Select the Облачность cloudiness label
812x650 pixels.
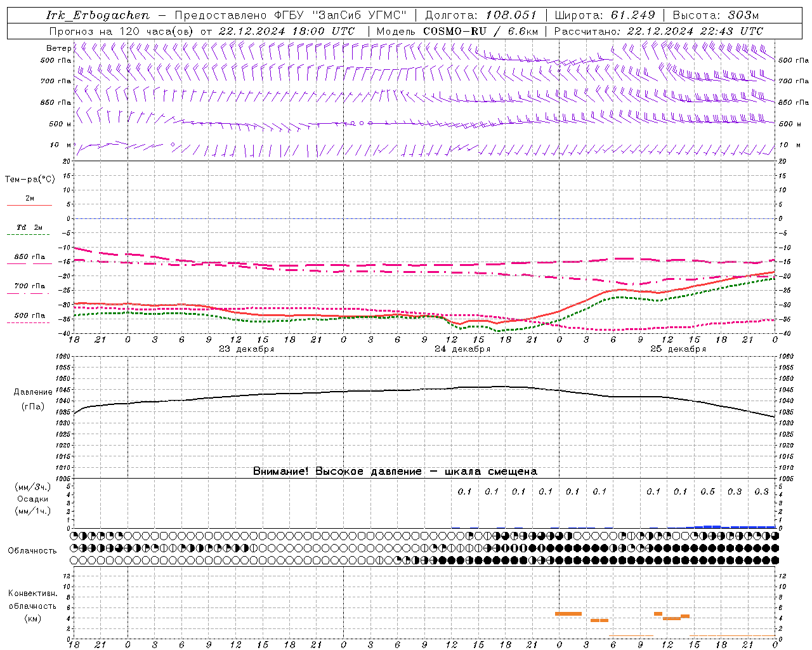pyautogui.click(x=32, y=550)
